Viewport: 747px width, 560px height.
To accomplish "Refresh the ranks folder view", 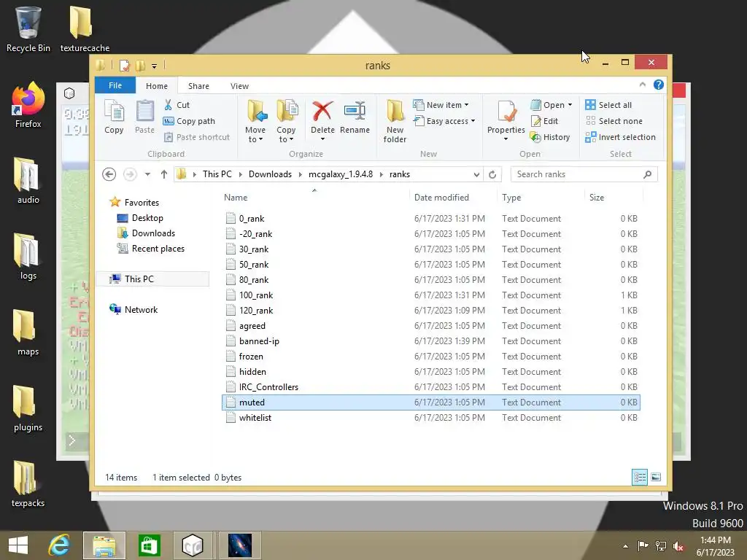I will 492,175.
